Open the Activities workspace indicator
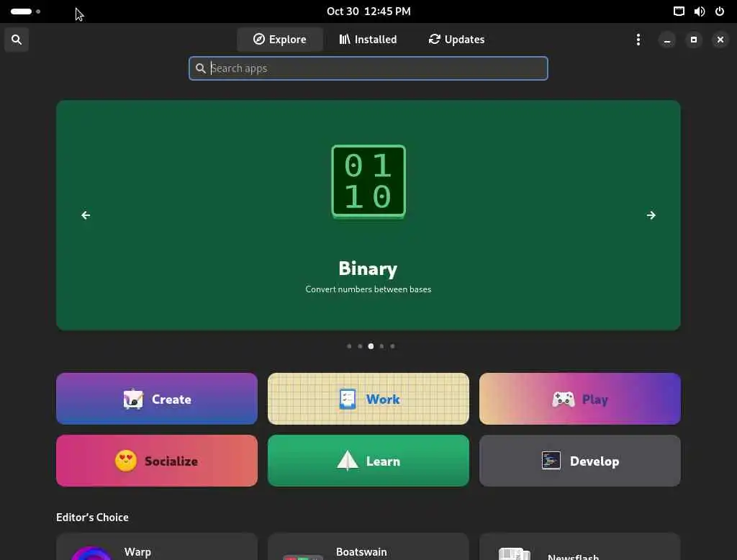Screen dimensions: 737x560 coord(25,12)
